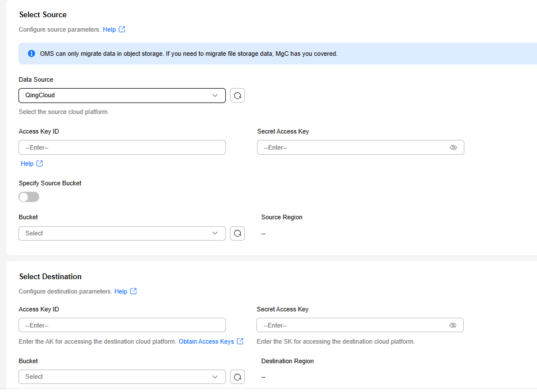The image size is (537, 392).
Task: Open the QingCloud Data Source dropdown
Action: [x=122, y=96]
